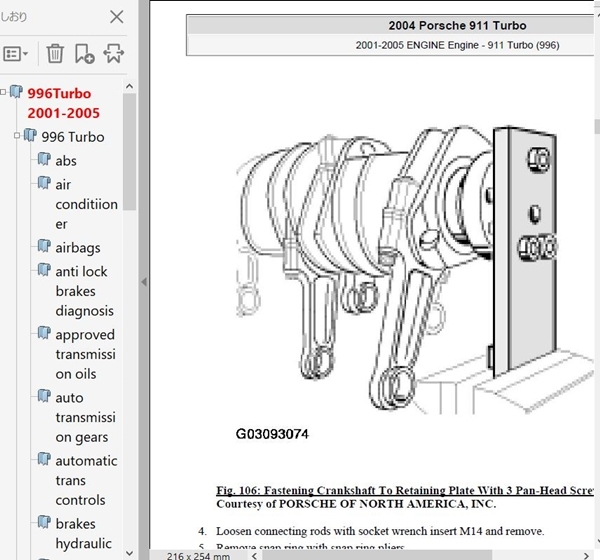Image resolution: width=600 pixels, height=560 pixels.
Task: Open approved transmission oils bookmark
Action: tap(85, 354)
